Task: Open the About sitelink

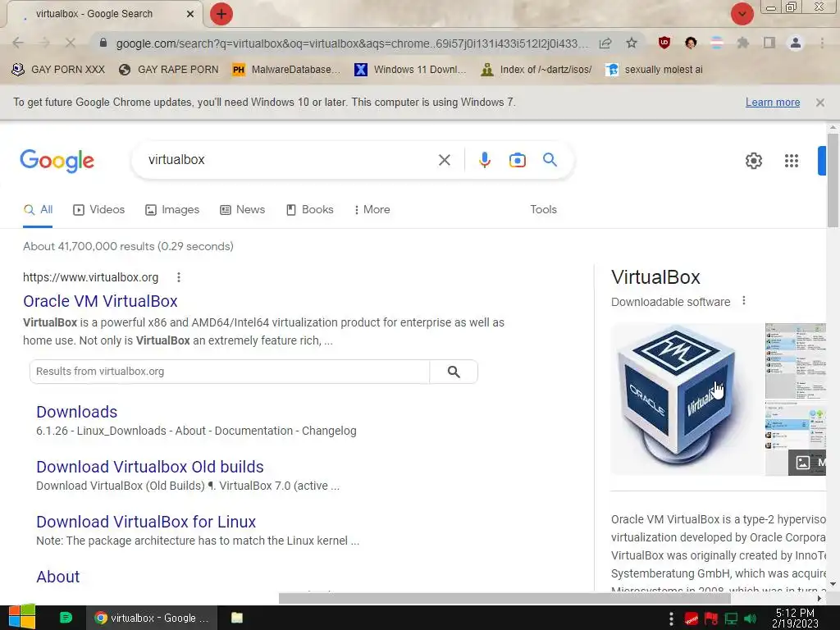Action: [x=58, y=577]
